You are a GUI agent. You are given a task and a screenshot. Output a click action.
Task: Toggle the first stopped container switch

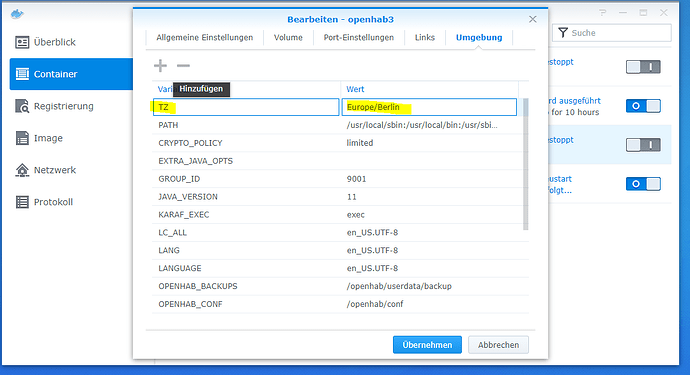click(643, 67)
